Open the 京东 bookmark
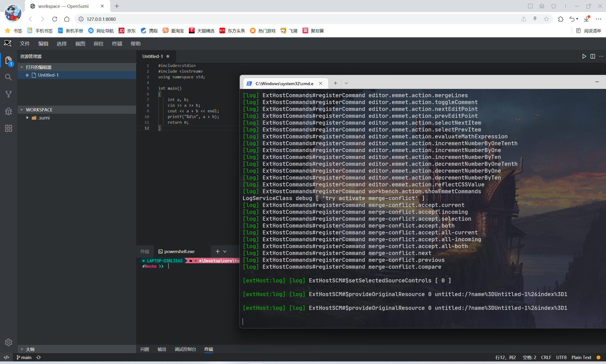606x364 pixels. pyautogui.click(x=127, y=31)
